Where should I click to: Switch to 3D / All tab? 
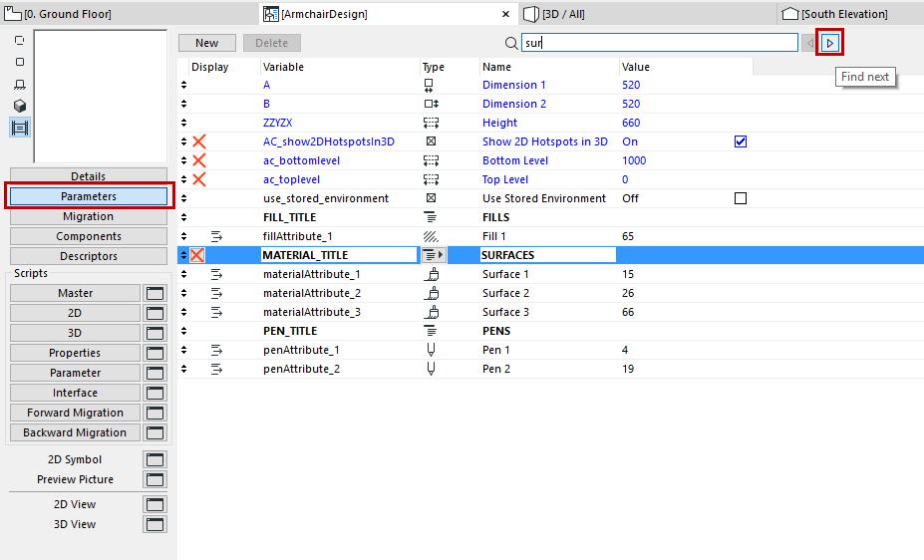pos(554,14)
